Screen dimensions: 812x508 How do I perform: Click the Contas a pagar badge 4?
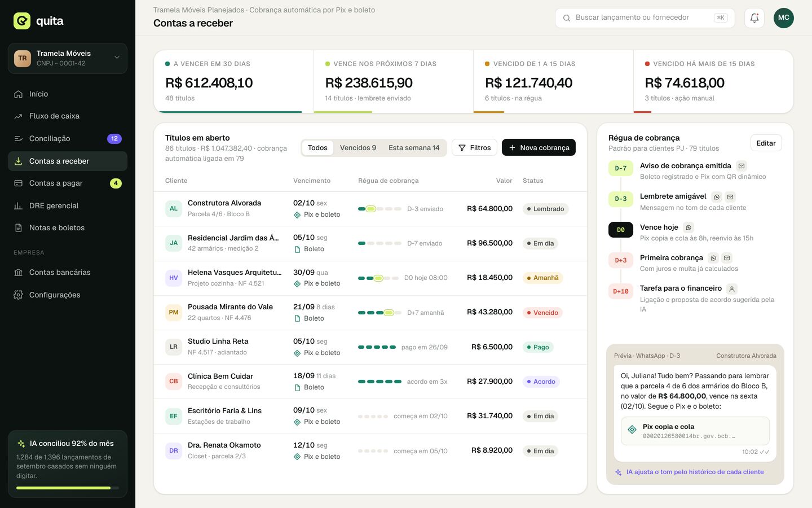tap(116, 183)
